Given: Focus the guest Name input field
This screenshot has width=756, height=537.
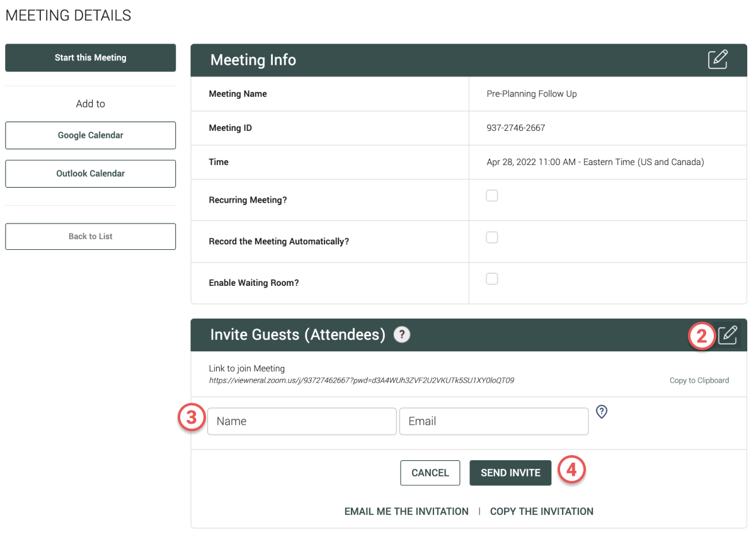Looking at the screenshot, I should point(302,421).
